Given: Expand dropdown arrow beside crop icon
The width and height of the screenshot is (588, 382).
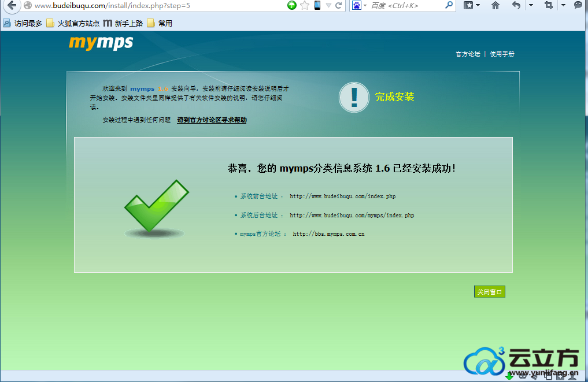Looking at the screenshot, I should 563,5.
